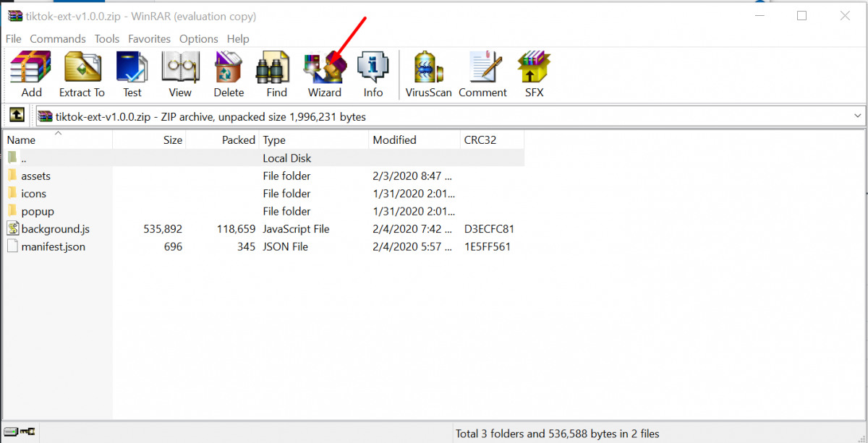This screenshot has width=868, height=443.
Task: Open the Commands menu
Action: pyautogui.click(x=58, y=39)
